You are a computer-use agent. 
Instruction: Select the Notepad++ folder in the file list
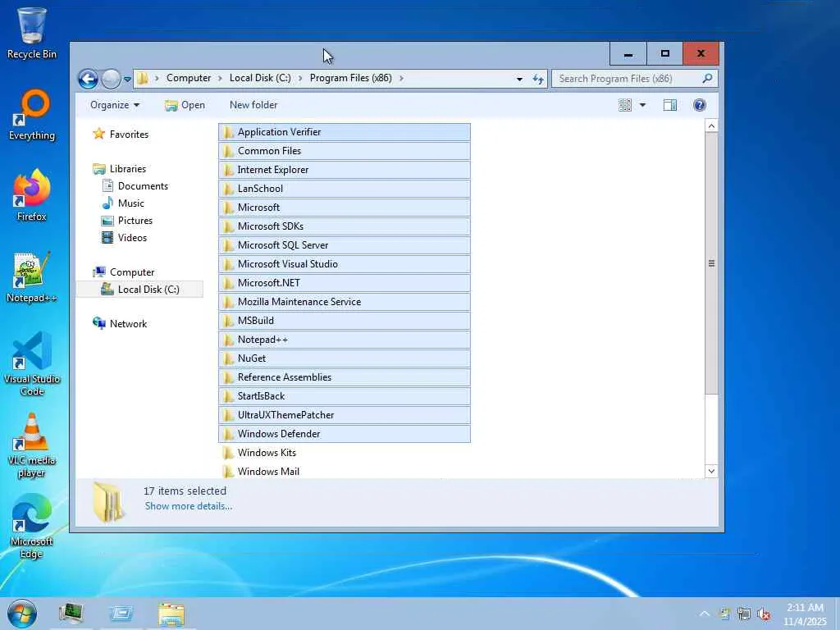(x=345, y=340)
